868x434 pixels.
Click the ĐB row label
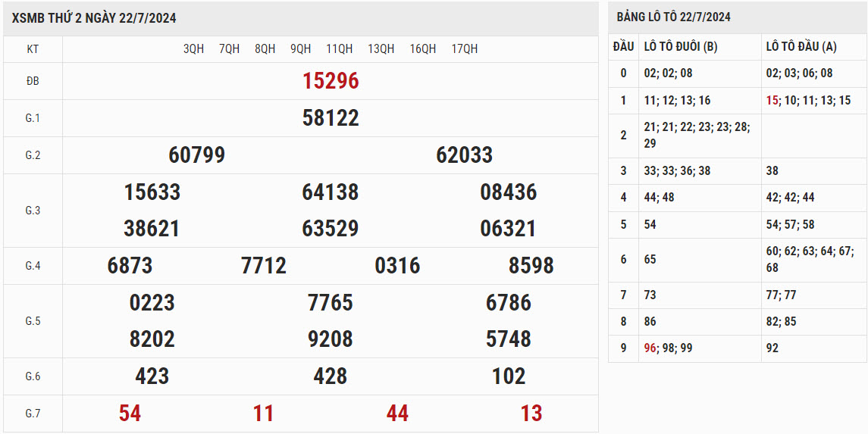[x=33, y=81]
